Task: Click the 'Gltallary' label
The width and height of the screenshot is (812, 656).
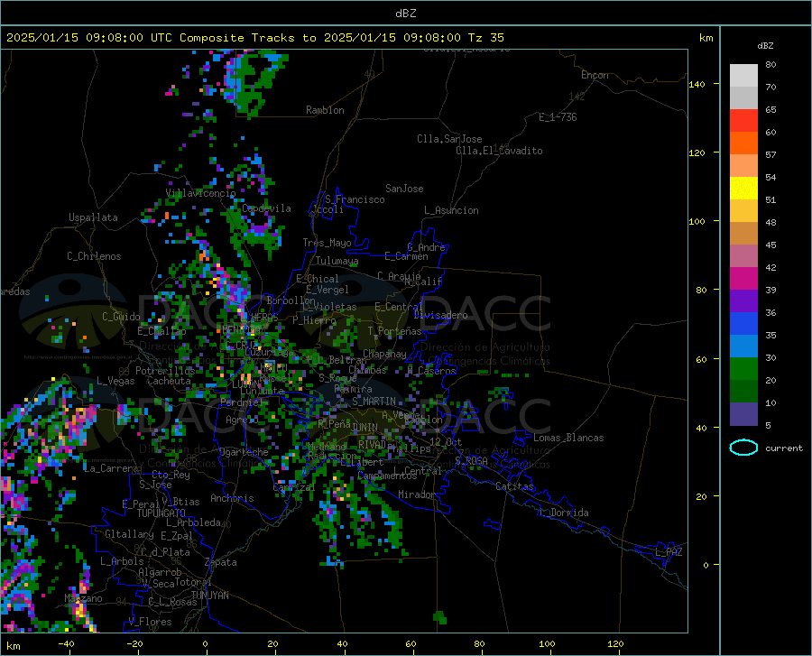Action: coord(129,534)
